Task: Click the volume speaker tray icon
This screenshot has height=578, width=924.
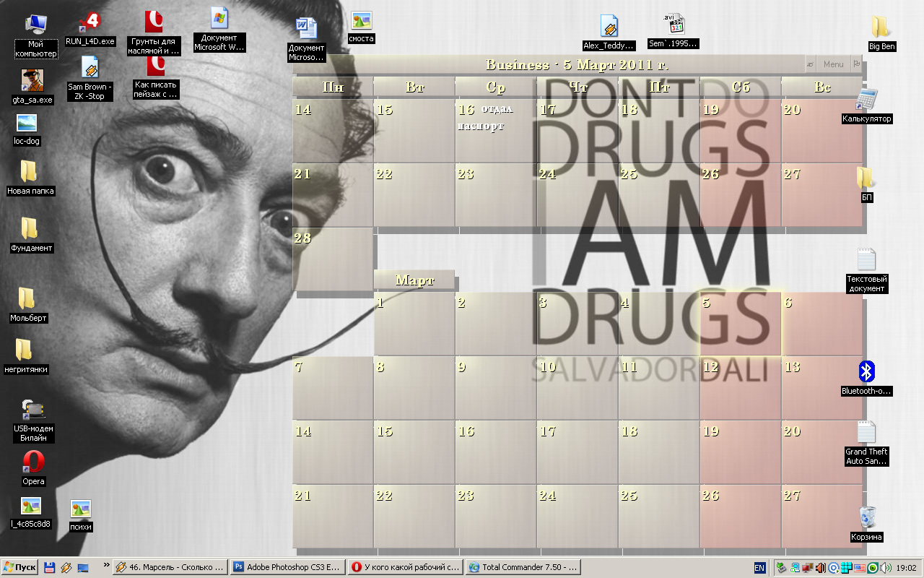Action: click(884, 568)
